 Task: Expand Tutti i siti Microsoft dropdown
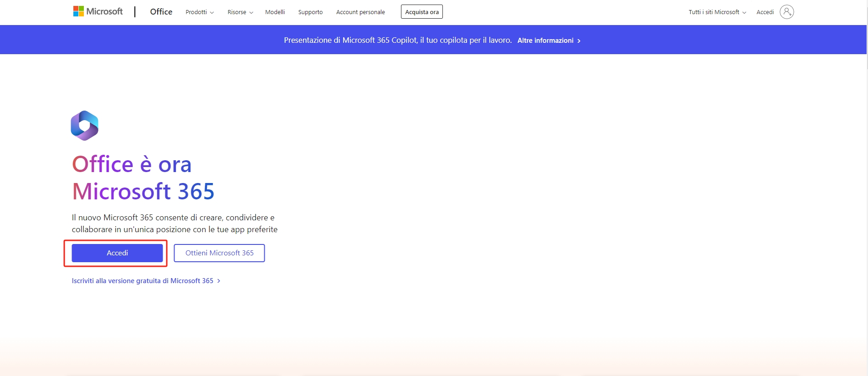tap(717, 12)
